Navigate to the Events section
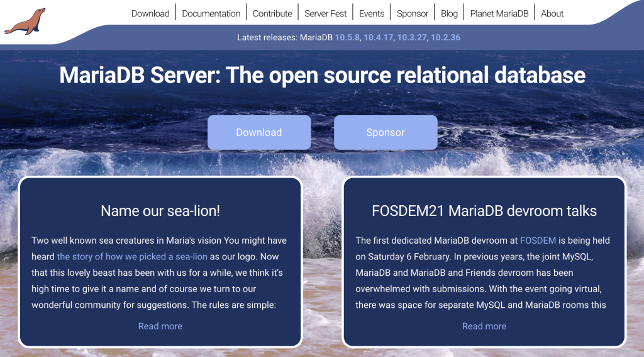 point(372,13)
